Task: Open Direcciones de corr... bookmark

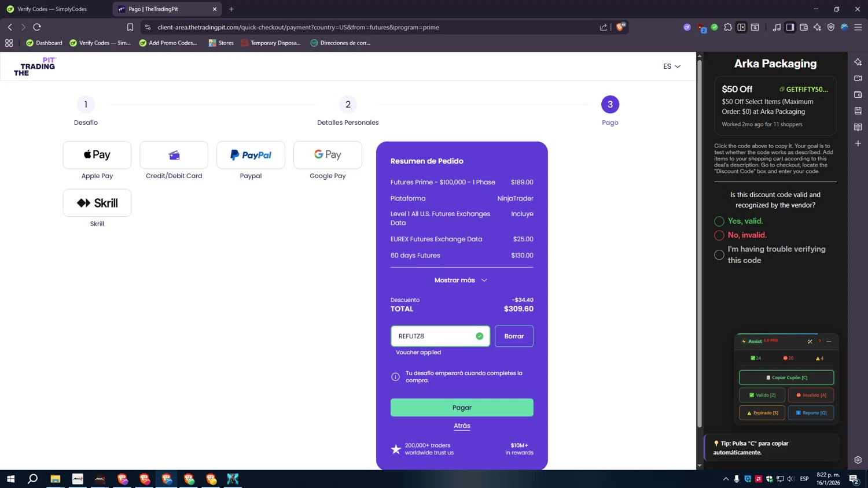Action: pyautogui.click(x=340, y=43)
